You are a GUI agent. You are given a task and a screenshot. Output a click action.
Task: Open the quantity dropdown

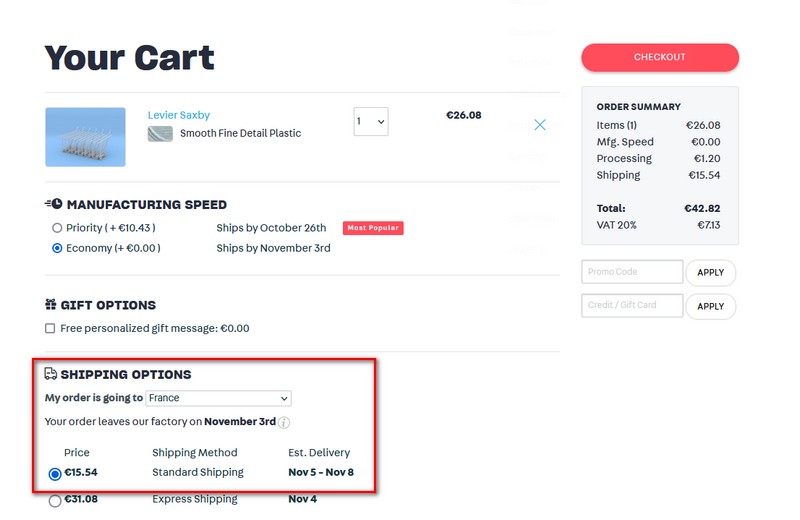(370, 122)
